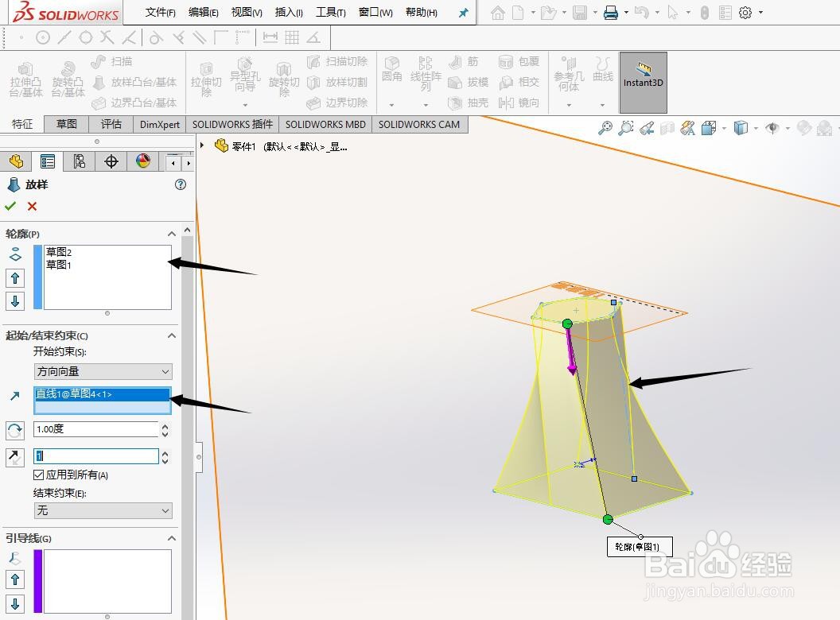Click the draft angle rotation icon

point(14,430)
